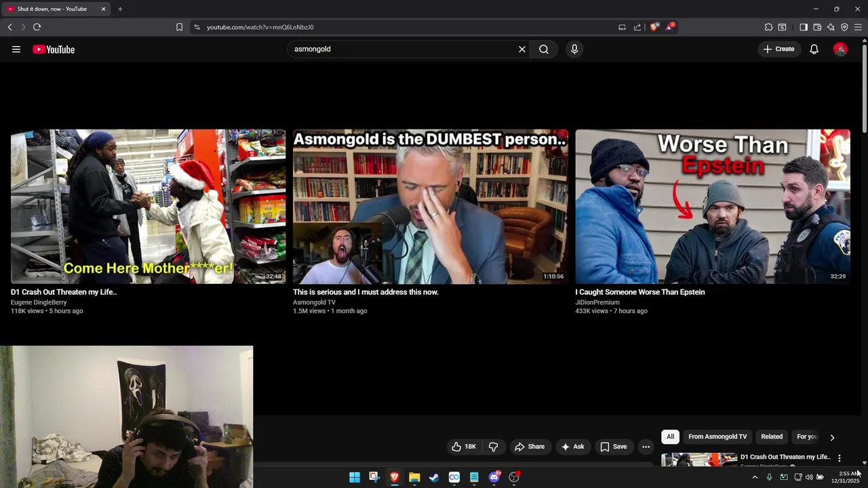
Task: Open Asmongold TV channel link
Action: pyautogui.click(x=314, y=302)
